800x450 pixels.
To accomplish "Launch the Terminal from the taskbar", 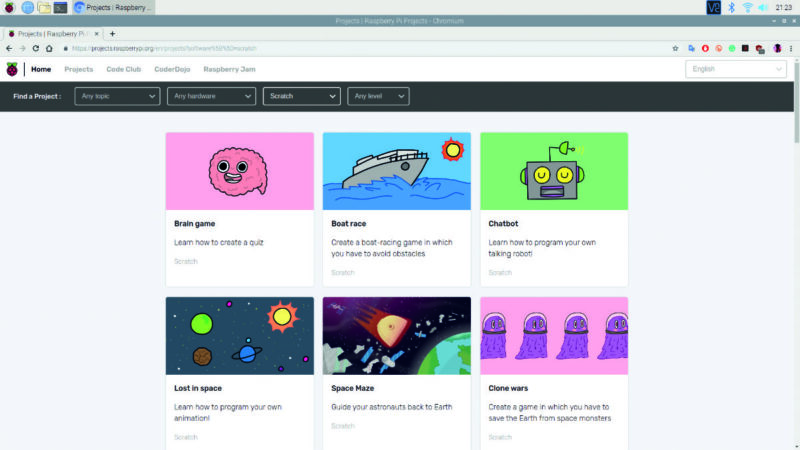I will click(x=60, y=7).
